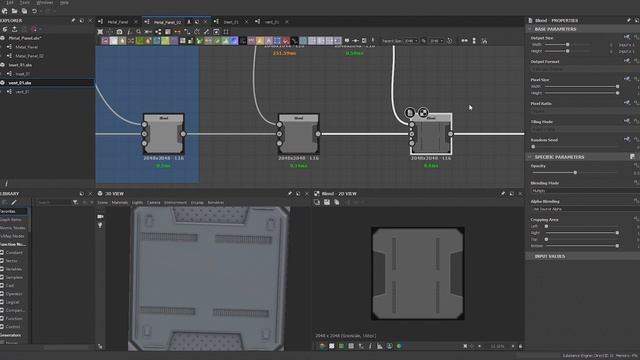
Task: Adjust the Opacity slider handle
Action: click(575, 173)
